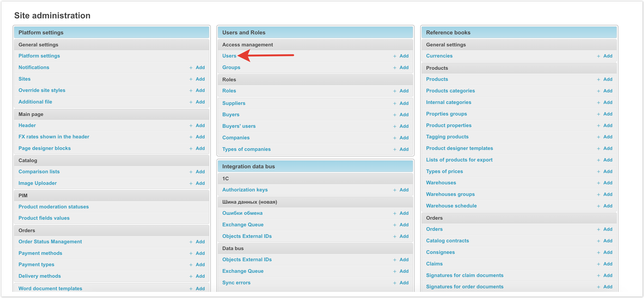644x298 pixels.
Task: Open the Users and Roles section header
Action: point(243,33)
